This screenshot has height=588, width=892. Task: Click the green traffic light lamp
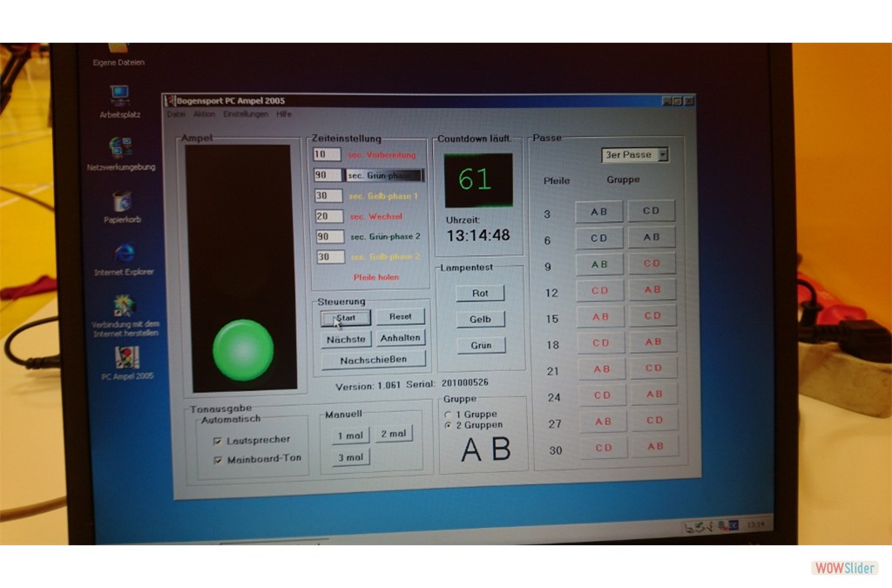coord(243,350)
